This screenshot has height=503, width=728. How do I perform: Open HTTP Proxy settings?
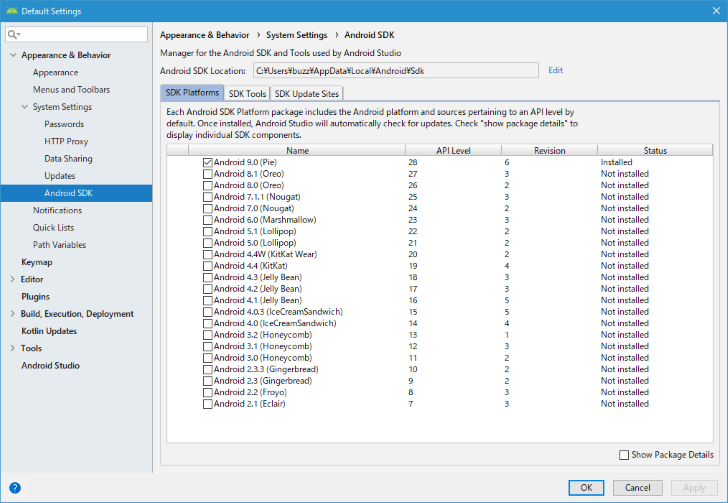66,141
